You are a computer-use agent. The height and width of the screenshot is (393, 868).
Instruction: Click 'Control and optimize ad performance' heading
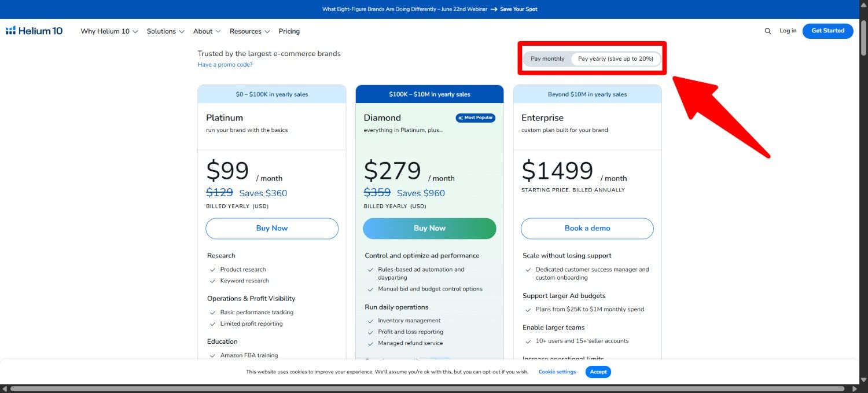pyautogui.click(x=422, y=255)
